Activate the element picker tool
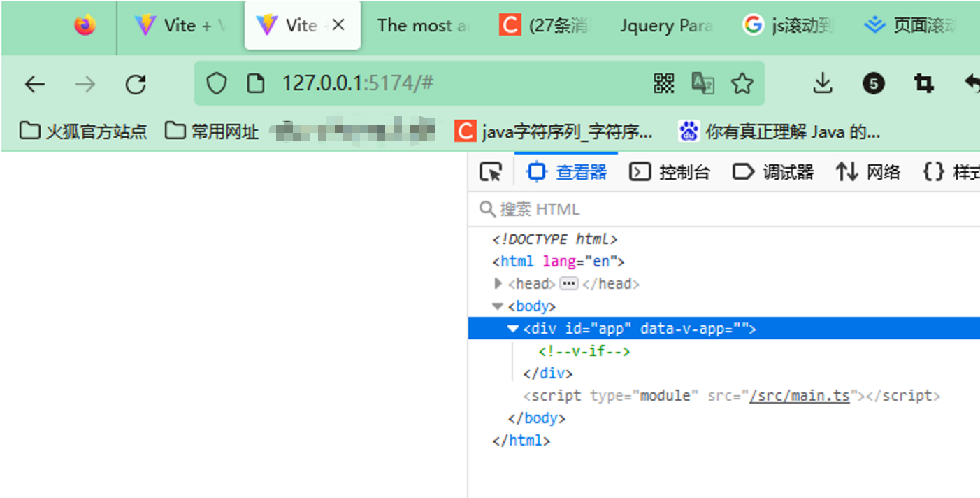 [x=491, y=172]
